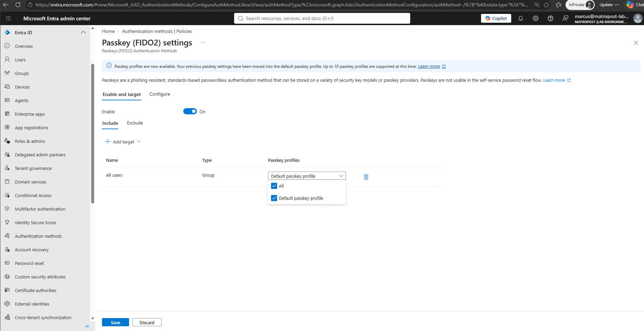Screen dimensions: 644x331
Task: Switch to the Exclude tab
Action: [135, 123]
